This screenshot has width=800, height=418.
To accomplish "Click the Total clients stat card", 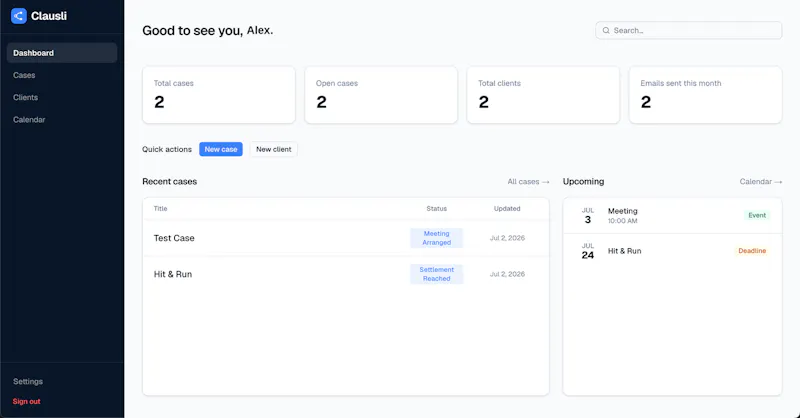I will pos(543,95).
